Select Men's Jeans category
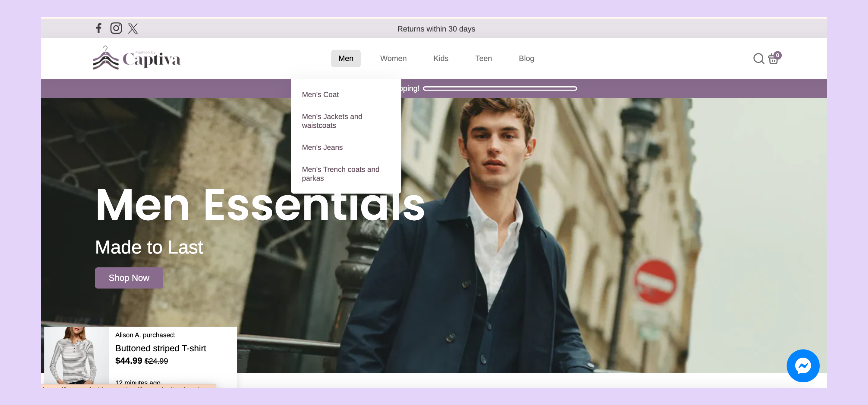 click(322, 148)
